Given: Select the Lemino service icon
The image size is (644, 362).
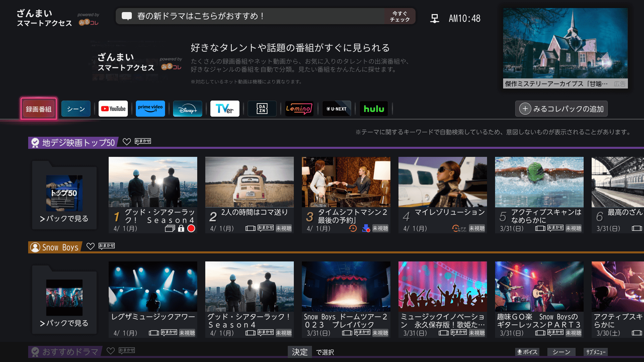Looking at the screenshot, I should [299, 108].
